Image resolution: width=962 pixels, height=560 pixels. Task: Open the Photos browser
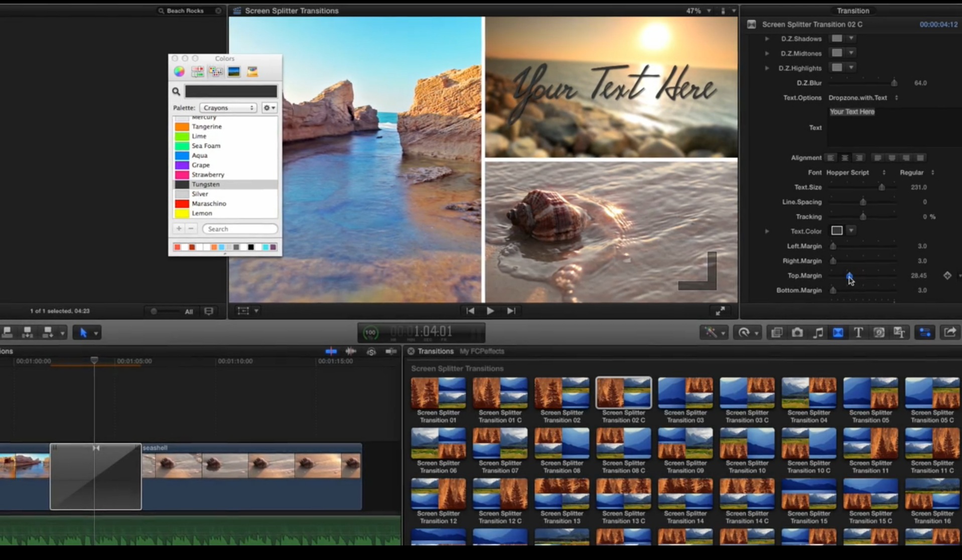tap(797, 332)
